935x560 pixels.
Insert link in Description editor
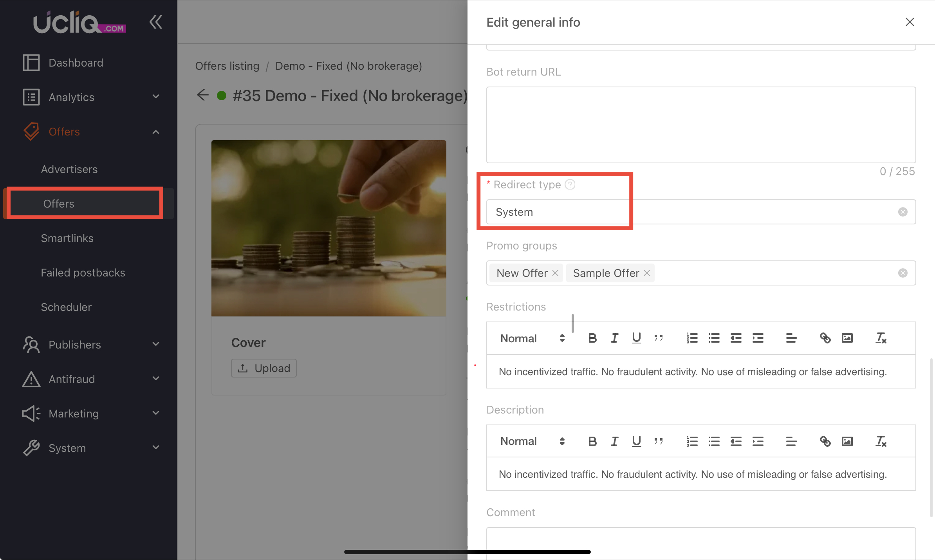tap(825, 441)
